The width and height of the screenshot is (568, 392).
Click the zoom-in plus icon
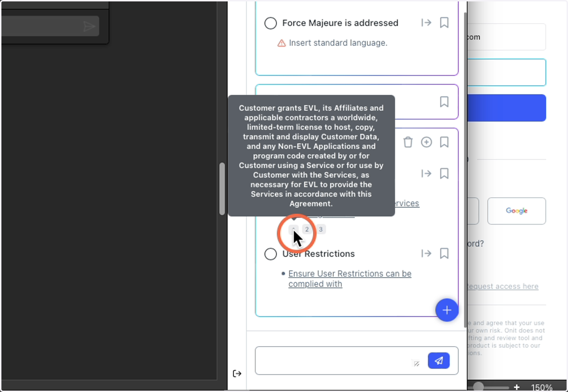(x=517, y=387)
